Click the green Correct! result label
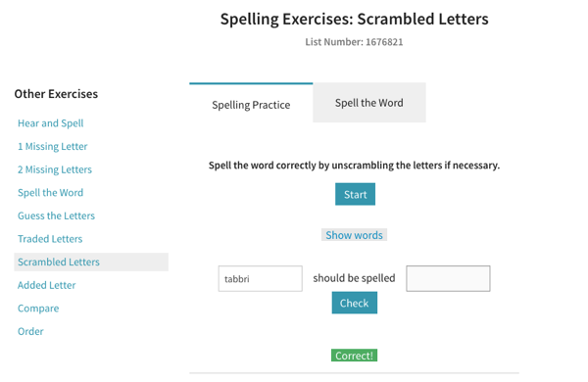This screenshot has height=382, width=588. [x=354, y=356]
